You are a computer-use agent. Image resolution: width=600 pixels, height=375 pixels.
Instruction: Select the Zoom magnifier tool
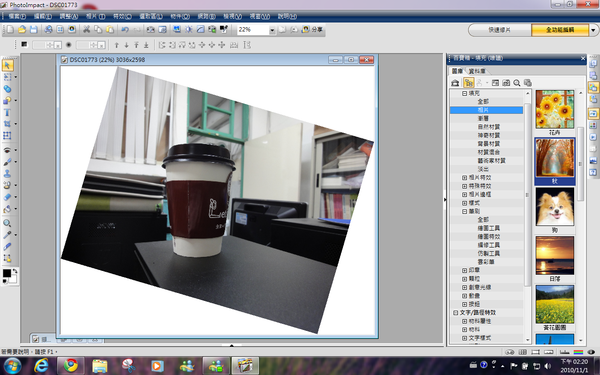7,223
